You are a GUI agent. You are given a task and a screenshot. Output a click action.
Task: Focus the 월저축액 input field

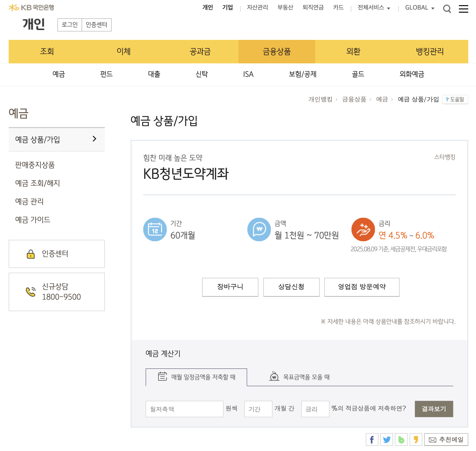pyautogui.click(x=184, y=409)
